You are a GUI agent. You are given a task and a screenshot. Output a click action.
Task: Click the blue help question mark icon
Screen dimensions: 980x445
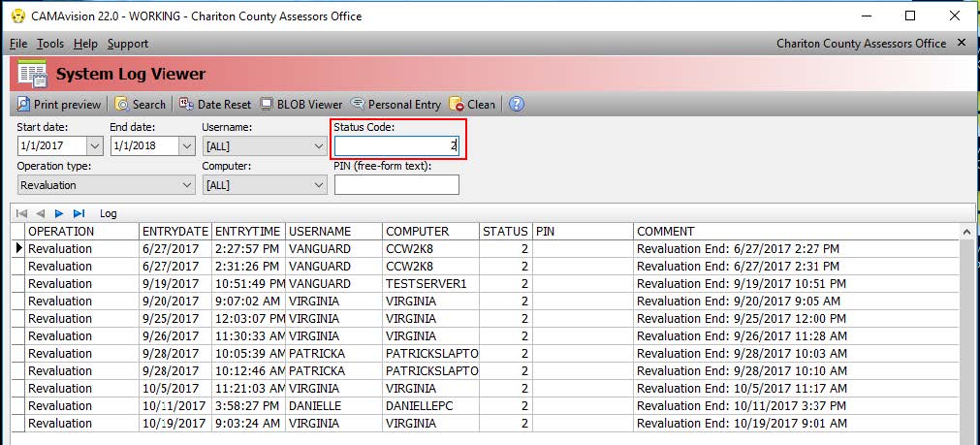(x=517, y=105)
